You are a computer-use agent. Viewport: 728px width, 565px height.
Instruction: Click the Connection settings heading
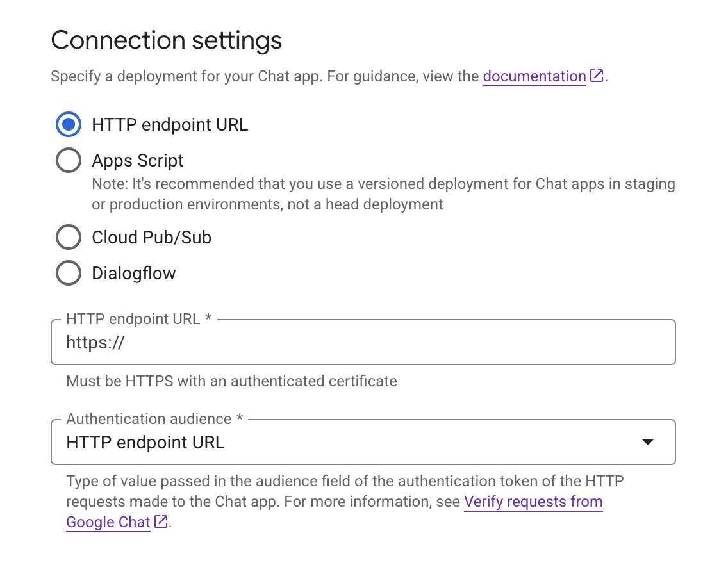coord(166,40)
